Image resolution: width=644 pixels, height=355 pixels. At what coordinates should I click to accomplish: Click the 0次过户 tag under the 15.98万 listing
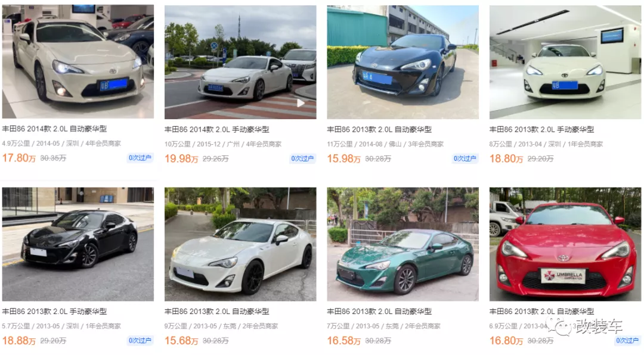point(465,158)
